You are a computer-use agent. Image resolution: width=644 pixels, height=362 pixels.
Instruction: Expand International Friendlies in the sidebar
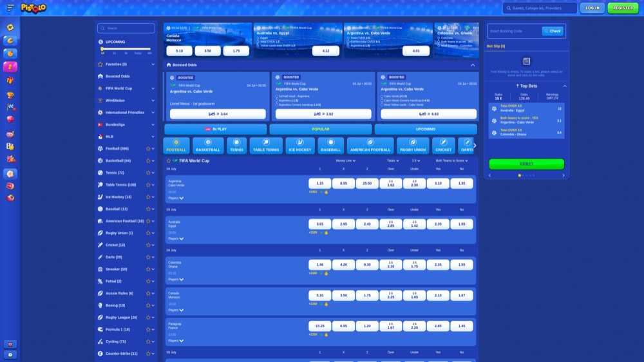point(153,113)
